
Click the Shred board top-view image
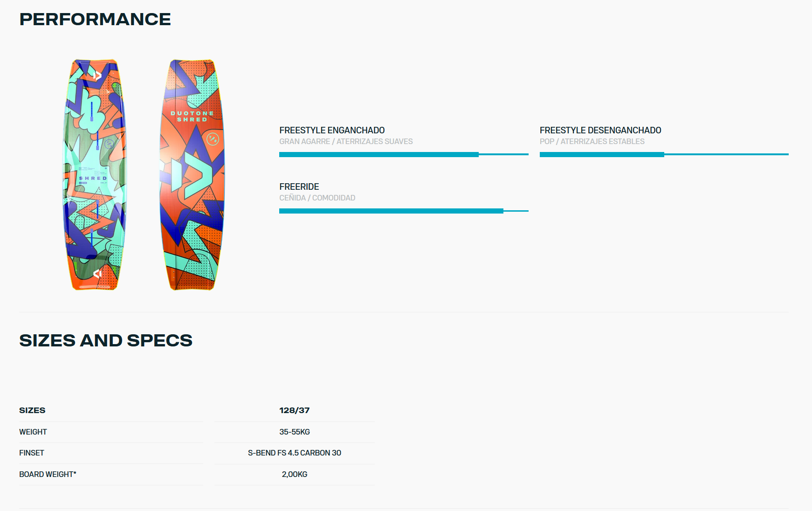coord(95,175)
